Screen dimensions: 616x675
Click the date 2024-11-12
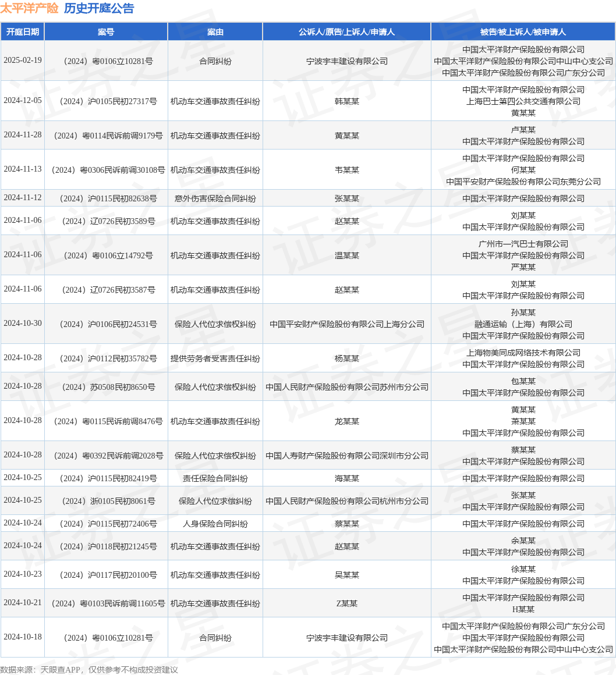23,198
